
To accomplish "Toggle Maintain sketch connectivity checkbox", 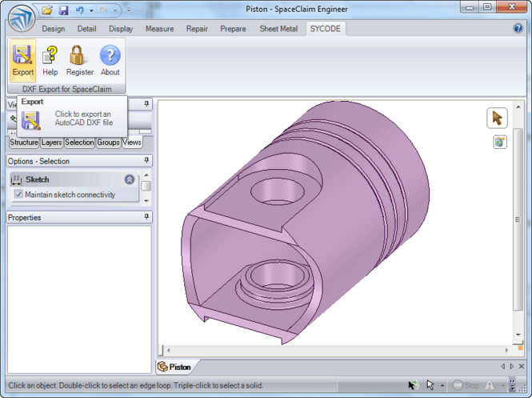I will pyautogui.click(x=18, y=194).
